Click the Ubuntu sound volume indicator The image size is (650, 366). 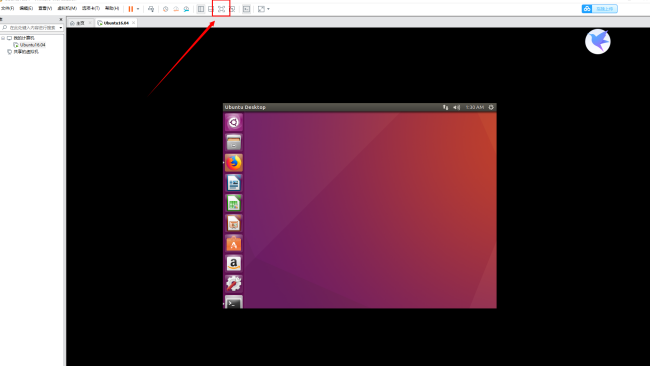point(456,107)
